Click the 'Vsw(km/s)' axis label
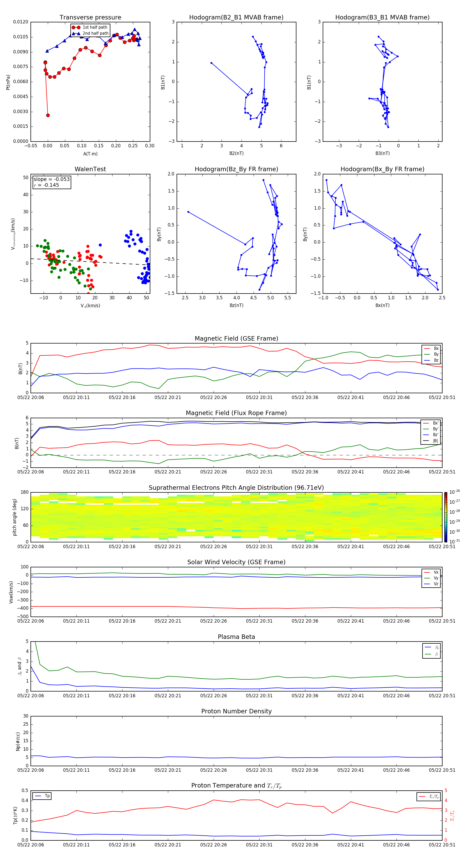Screen dimensions: 473x868 tap(11, 592)
